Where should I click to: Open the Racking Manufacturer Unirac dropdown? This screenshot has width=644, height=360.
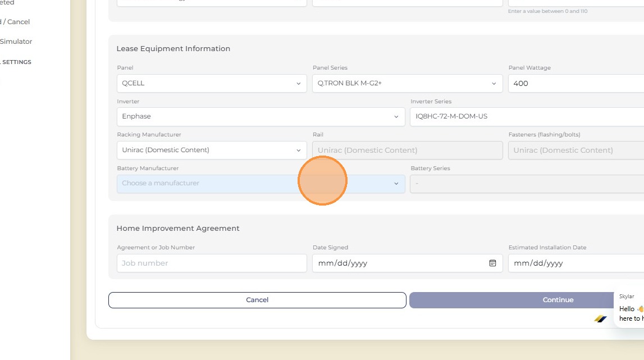click(212, 151)
